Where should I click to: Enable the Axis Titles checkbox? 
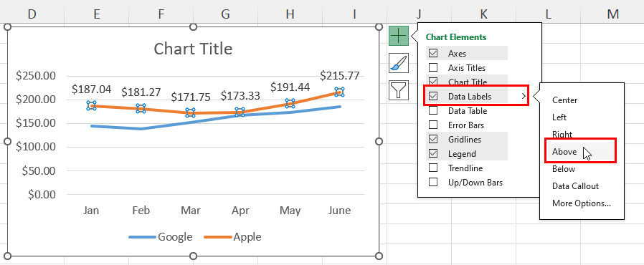click(x=433, y=68)
